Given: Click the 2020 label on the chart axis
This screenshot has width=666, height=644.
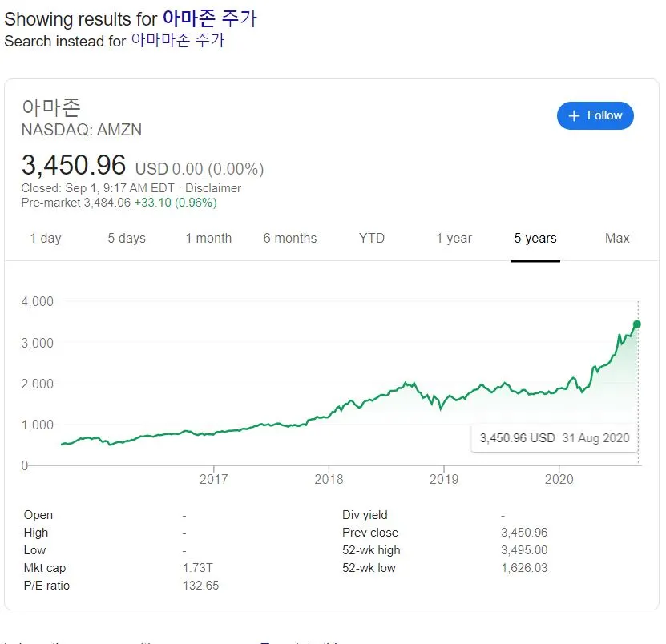Looking at the screenshot, I should (559, 479).
